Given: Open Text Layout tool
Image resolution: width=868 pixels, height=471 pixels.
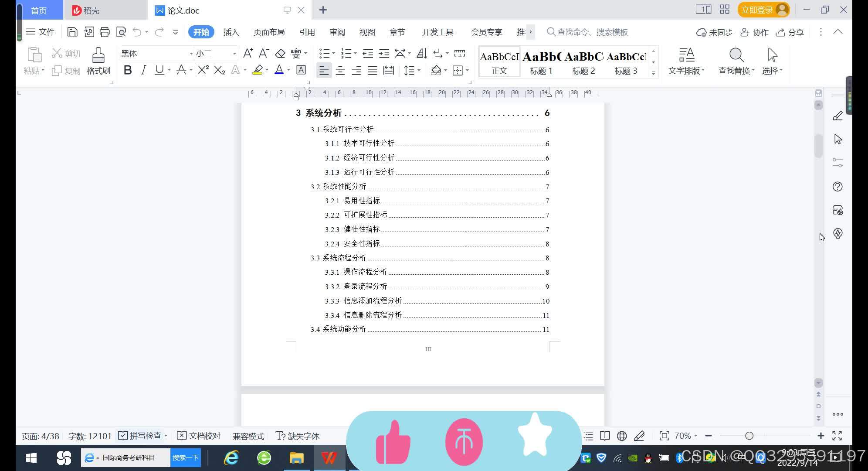Looking at the screenshot, I should coord(686,61).
